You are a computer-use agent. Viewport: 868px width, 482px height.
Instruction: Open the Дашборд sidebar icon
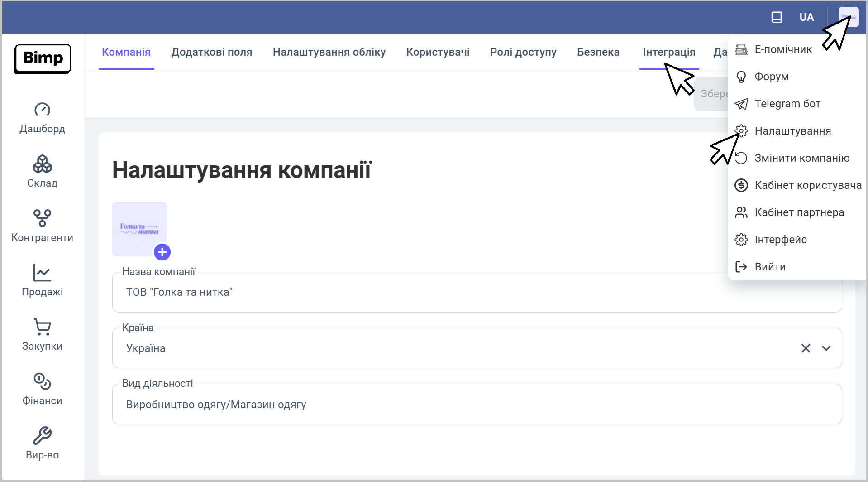(x=42, y=110)
